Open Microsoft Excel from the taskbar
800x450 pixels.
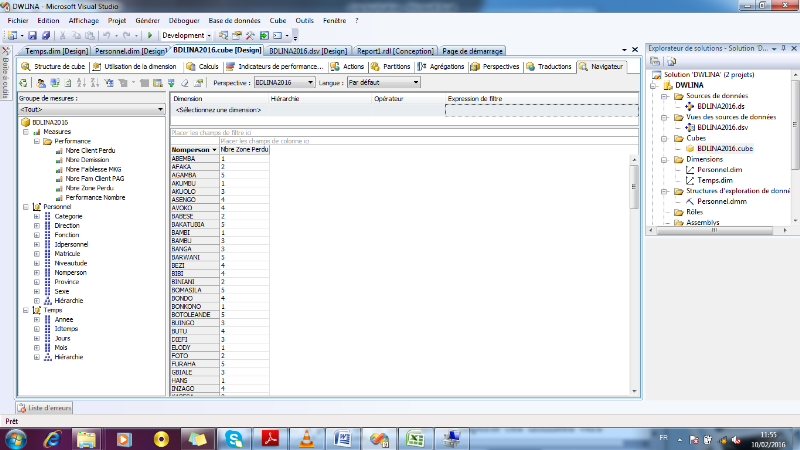415,439
